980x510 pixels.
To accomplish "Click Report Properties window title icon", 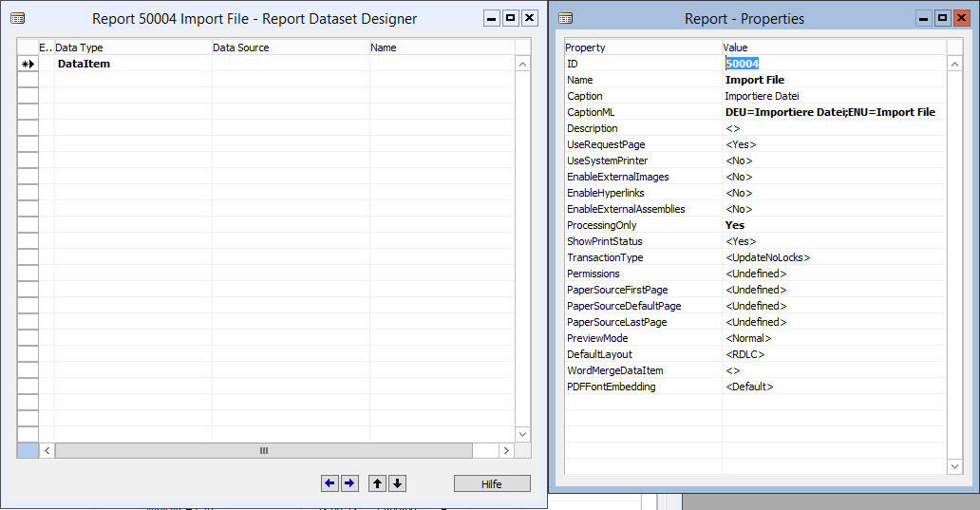I will (x=566, y=18).
